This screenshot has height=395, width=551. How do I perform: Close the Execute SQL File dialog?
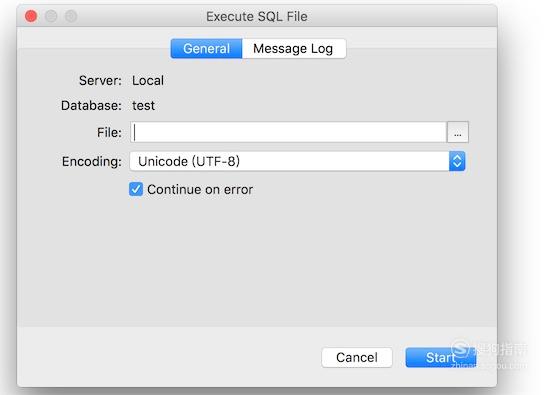tap(31, 16)
